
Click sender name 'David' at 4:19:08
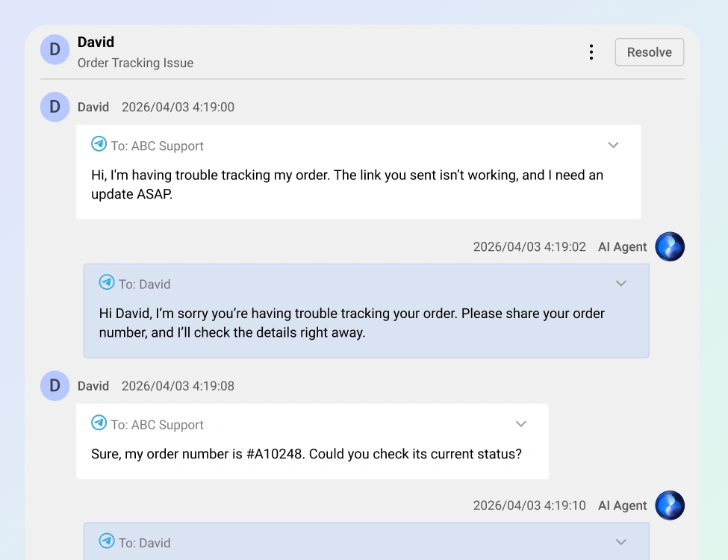[x=93, y=386]
